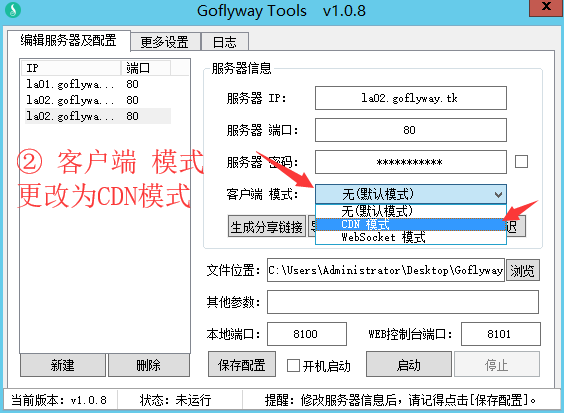
Task: Collapse the 客户端 模式 dropdown arrow
Action: coord(498,195)
